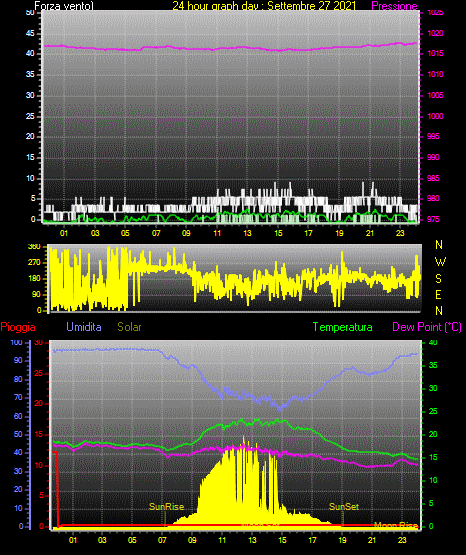Click the S wind direction label

(438, 279)
